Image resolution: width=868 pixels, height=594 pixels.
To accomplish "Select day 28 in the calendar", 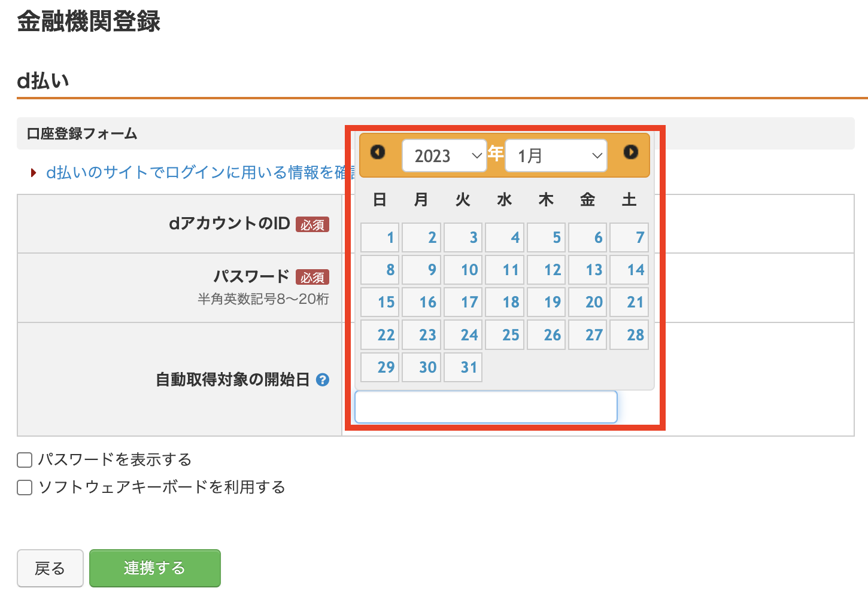I will click(x=629, y=335).
